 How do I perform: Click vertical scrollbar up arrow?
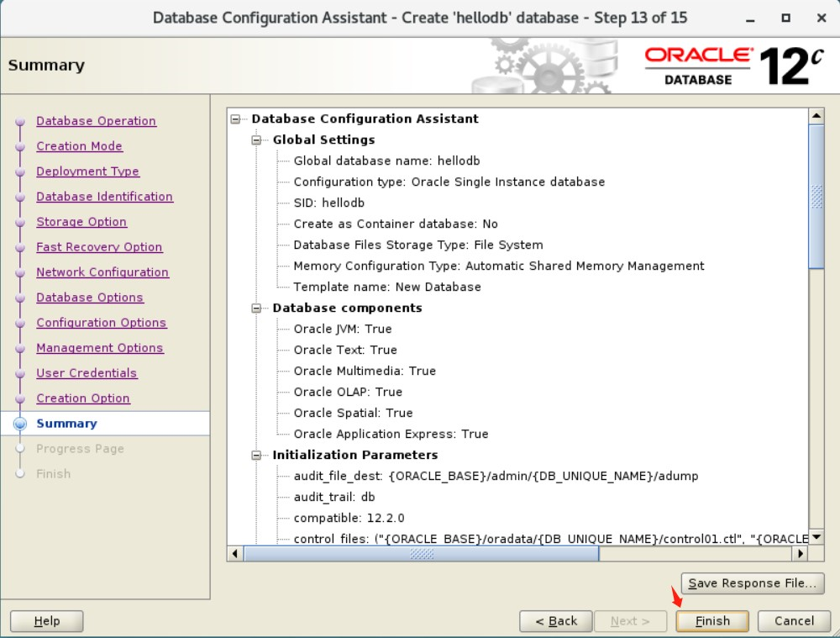tap(816, 116)
